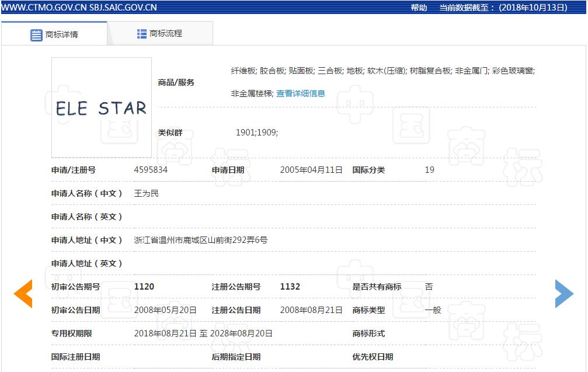Click the application date 2005年04月11日

coord(311,170)
